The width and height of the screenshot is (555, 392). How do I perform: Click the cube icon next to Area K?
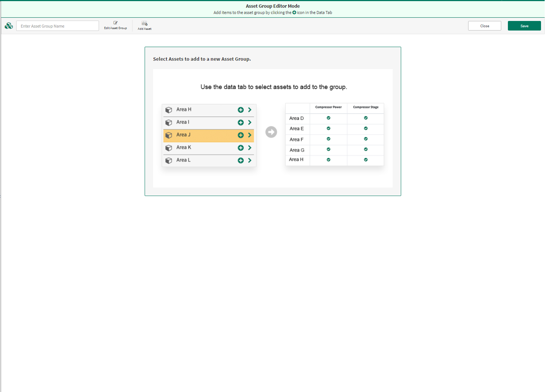coord(169,147)
